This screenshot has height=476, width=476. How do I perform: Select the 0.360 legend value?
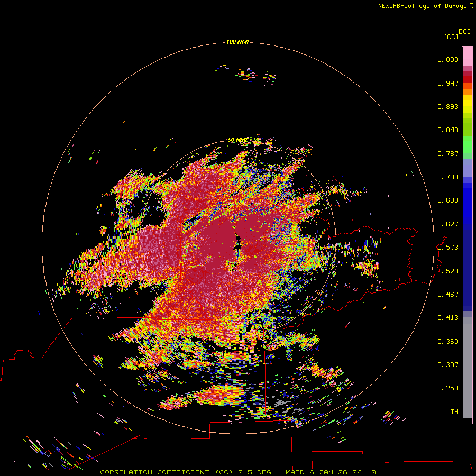pyautogui.click(x=448, y=342)
